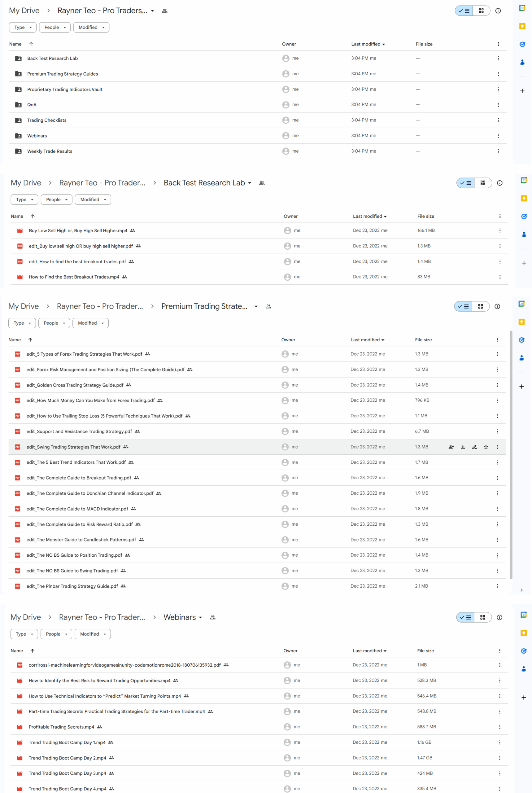Open Modified filter in Premium Trading Strategies view
Screen dimensions: 532x793
(91, 323)
